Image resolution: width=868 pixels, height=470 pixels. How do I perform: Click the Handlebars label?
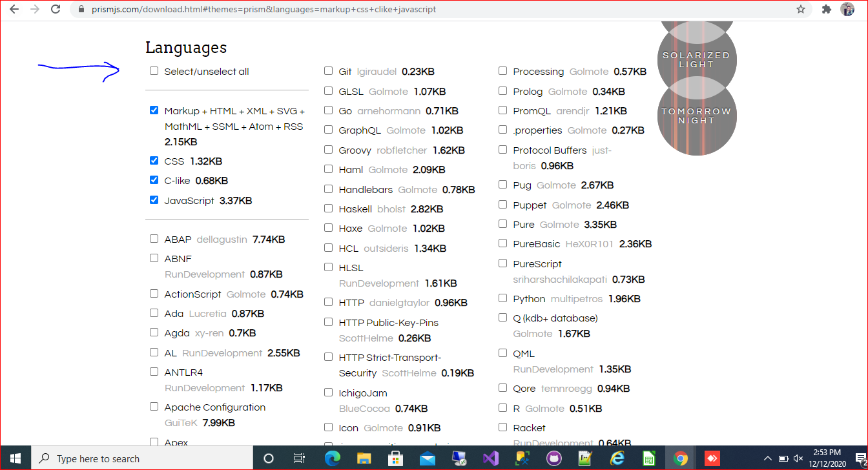click(366, 190)
